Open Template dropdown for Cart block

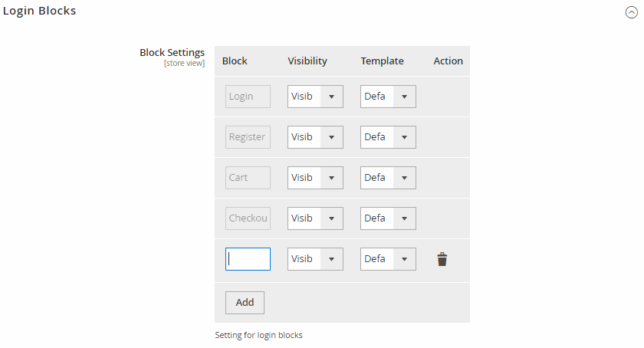point(388,178)
